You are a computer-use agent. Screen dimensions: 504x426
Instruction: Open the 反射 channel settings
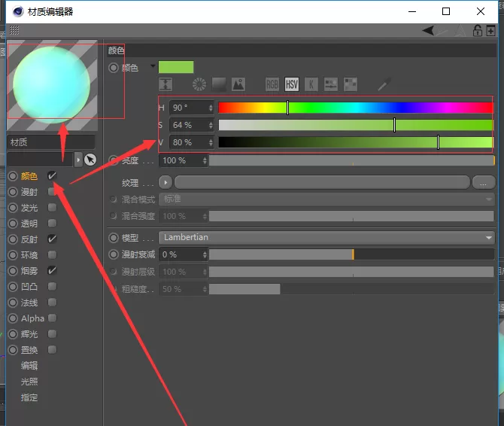tap(29, 239)
